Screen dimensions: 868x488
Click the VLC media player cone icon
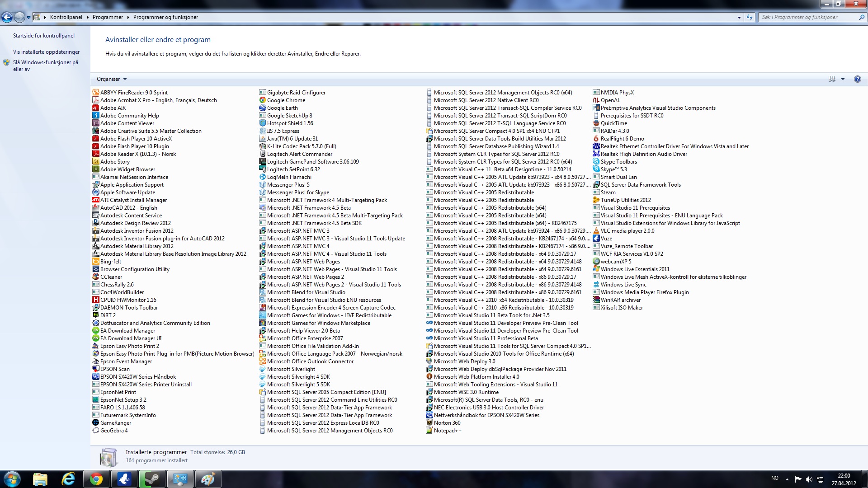pyautogui.click(x=596, y=231)
